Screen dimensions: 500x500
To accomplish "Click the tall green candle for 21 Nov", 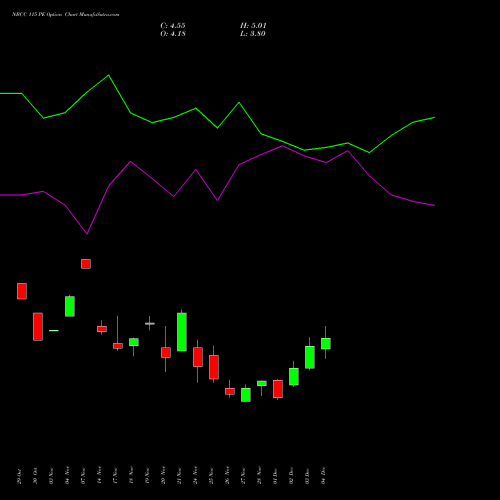I will [182, 332].
